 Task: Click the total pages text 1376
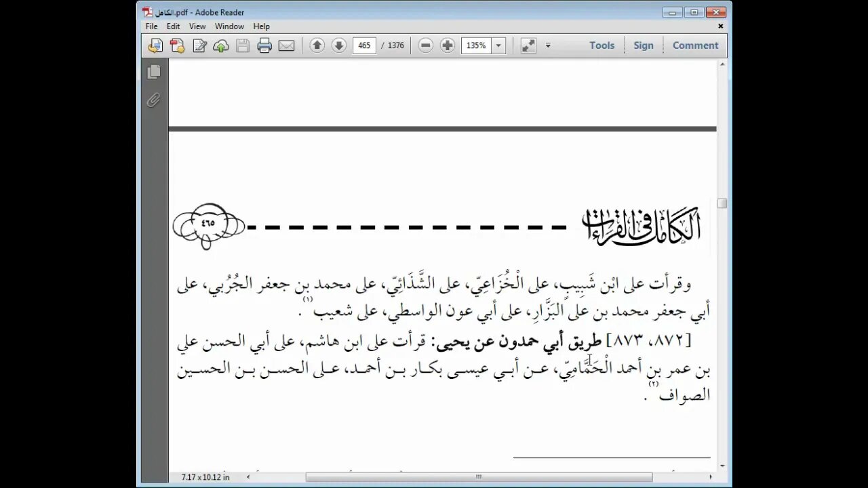tap(396, 45)
